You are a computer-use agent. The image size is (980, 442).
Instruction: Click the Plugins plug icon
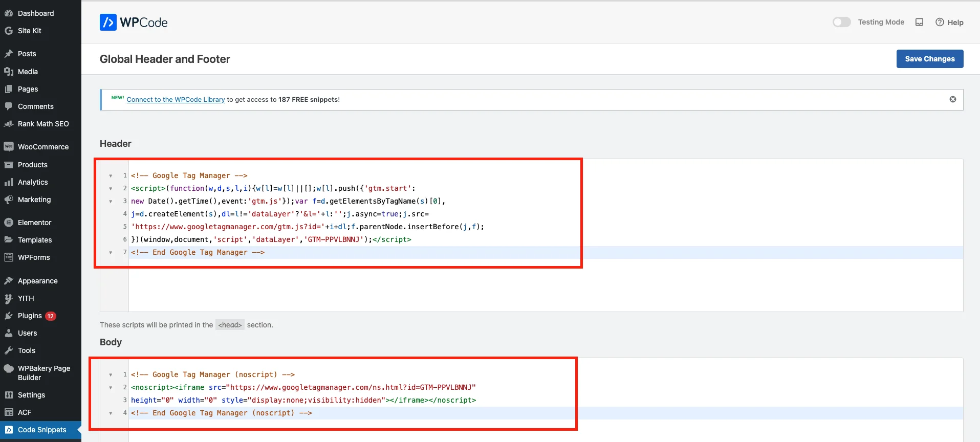click(x=9, y=316)
